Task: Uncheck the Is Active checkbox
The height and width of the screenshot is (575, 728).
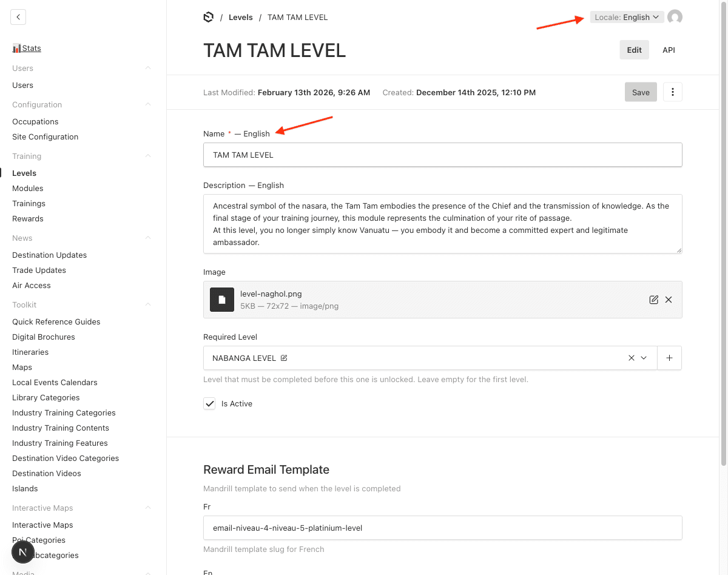Action: (x=209, y=403)
